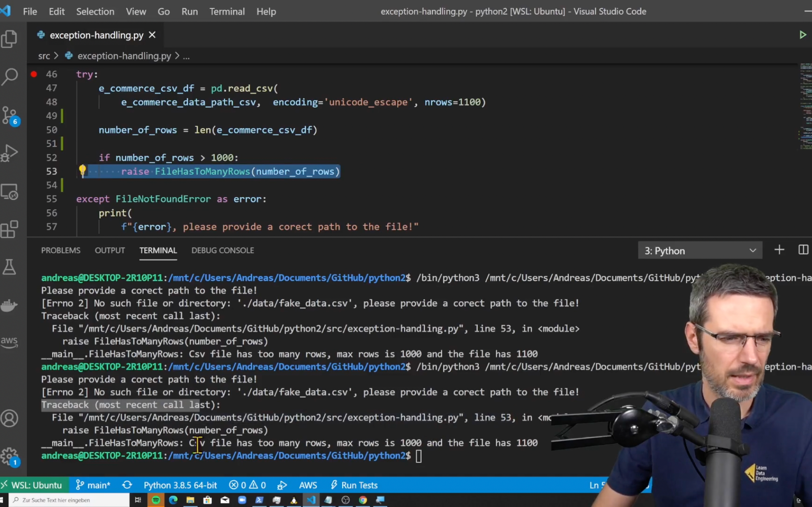The width and height of the screenshot is (812, 507).
Task: Select the TERMINAL panel tab
Action: [158, 250]
